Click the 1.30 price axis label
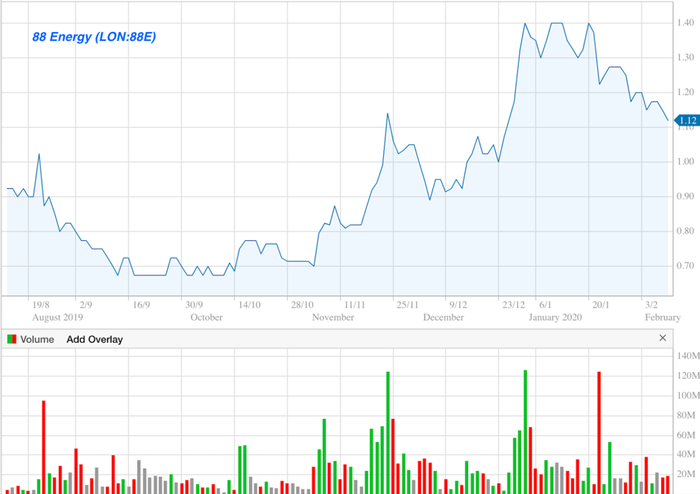This screenshot has height=494, width=700. tap(685, 57)
